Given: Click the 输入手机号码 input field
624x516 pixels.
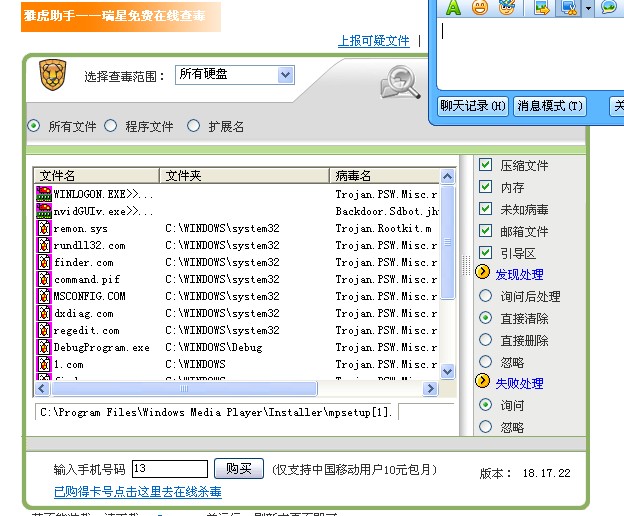Looking at the screenshot, I should 170,469.
